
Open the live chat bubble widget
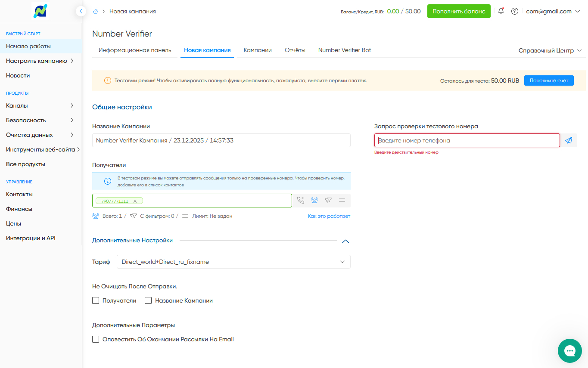[x=569, y=351]
